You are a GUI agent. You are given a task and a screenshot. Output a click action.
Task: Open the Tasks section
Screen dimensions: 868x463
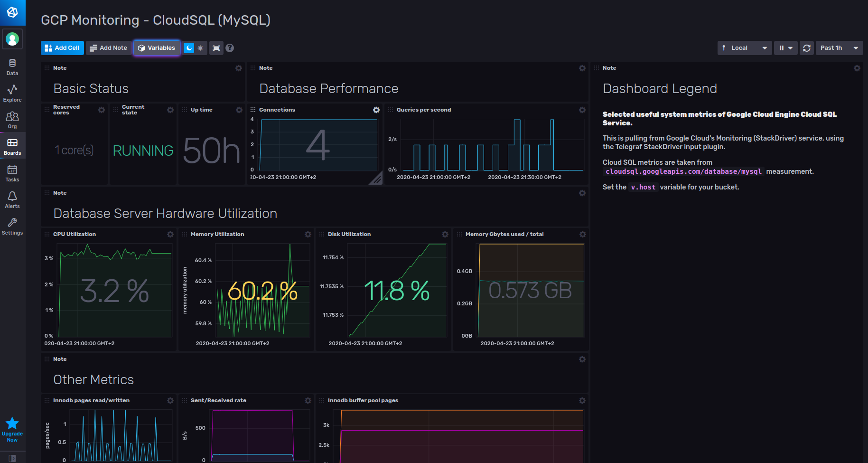[x=12, y=173]
